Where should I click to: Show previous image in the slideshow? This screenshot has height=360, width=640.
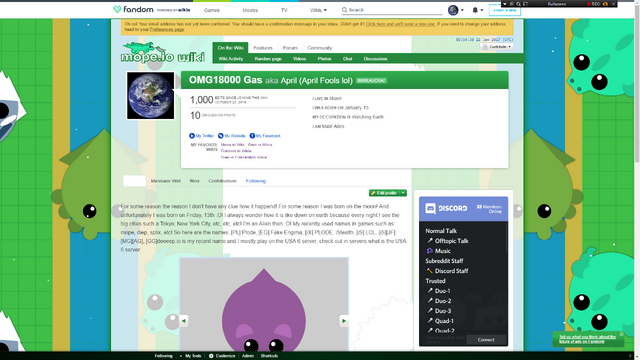(x=184, y=321)
